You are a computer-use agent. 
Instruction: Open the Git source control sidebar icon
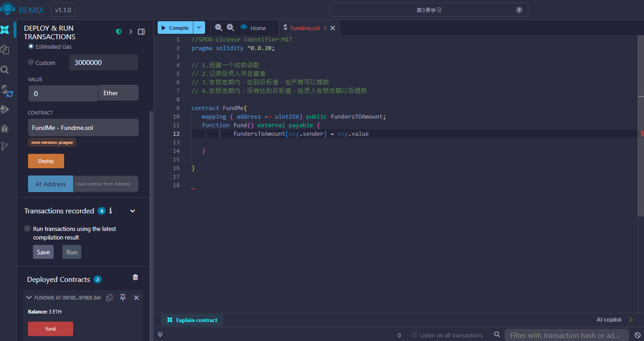pos(5,146)
